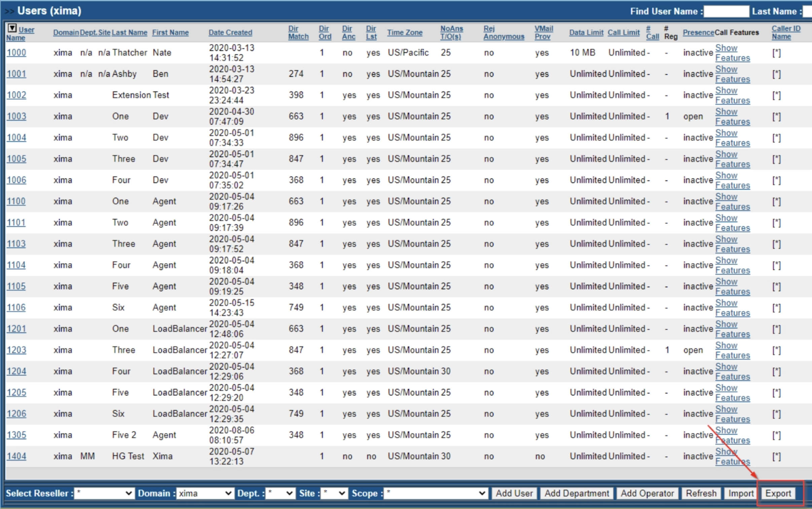
Task: Open user 1404 link
Action: pos(16,456)
